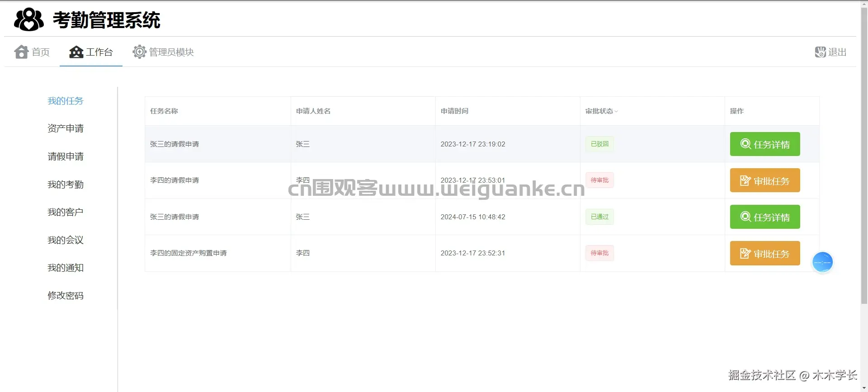Click the attendance system people logo

(x=28, y=19)
